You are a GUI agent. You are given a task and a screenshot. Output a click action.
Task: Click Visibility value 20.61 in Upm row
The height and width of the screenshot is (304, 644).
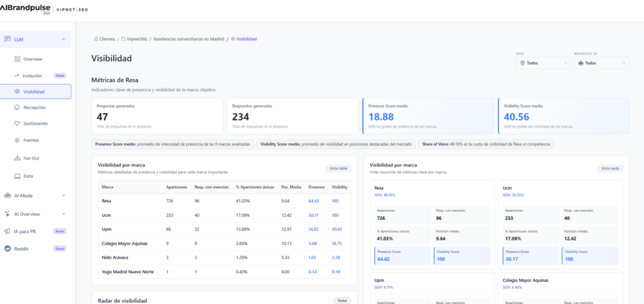click(337, 229)
